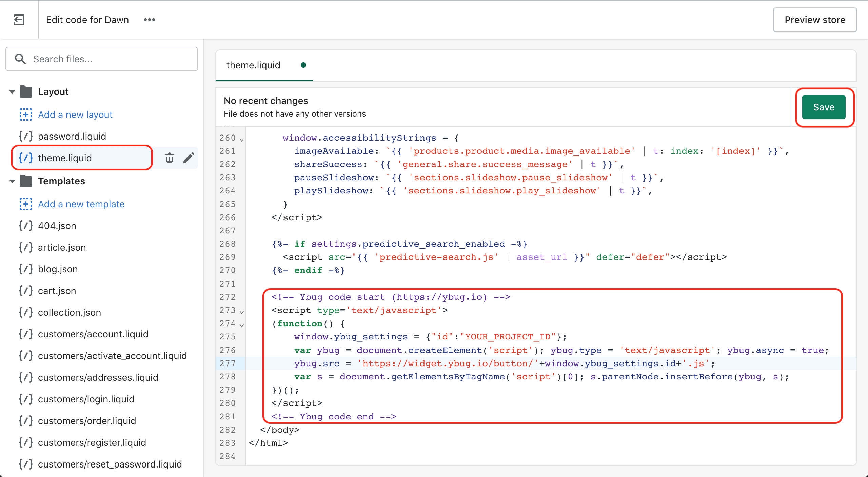
Task: Open customers/login.liquid file
Action: (86, 399)
